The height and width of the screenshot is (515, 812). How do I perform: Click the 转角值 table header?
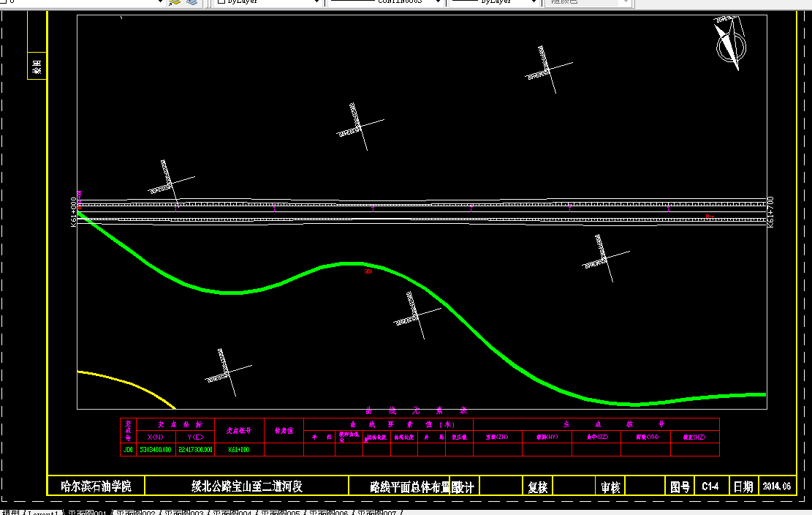tap(284, 431)
